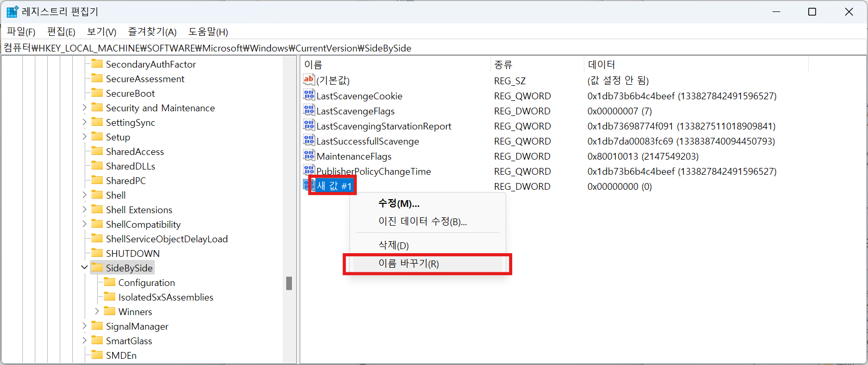Select the MaintenanceFlags value name
This screenshot has width=868, height=365.
354,156
